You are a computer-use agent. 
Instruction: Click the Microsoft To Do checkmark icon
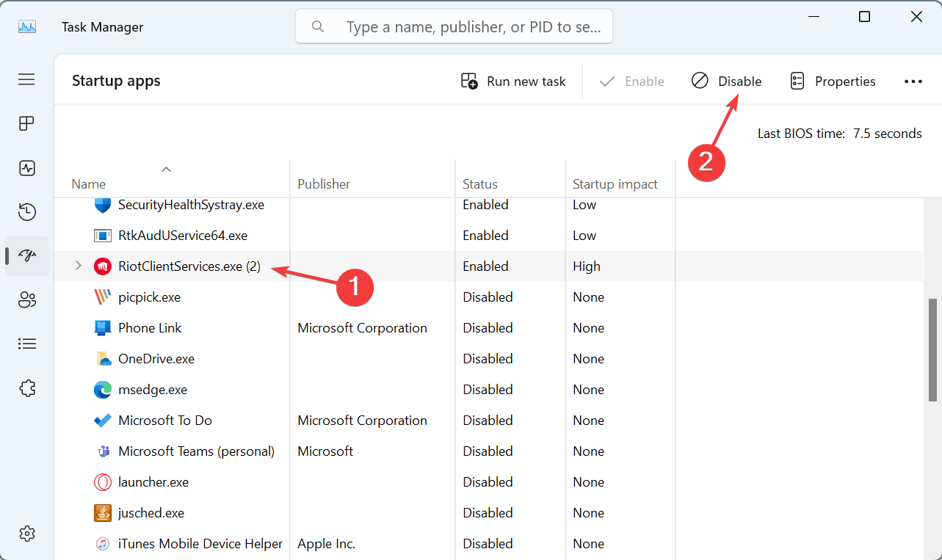pos(103,421)
